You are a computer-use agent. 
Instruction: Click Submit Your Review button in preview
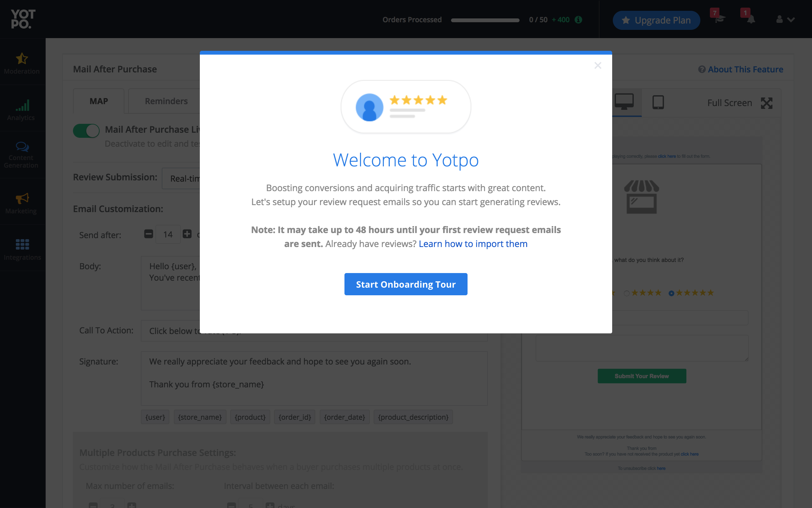[x=642, y=376]
